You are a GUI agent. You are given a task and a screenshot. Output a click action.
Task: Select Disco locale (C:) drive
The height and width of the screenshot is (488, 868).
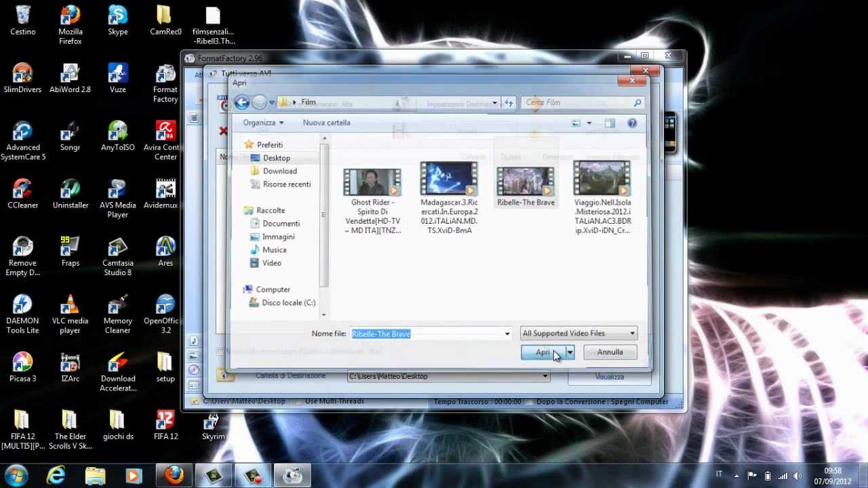click(x=288, y=302)
